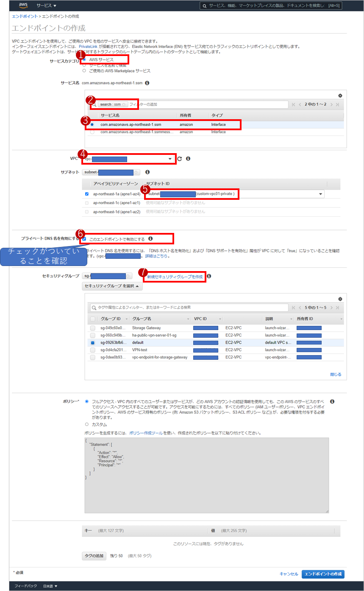Image resolution: width=364 pixels, height=591 pixels.
Task: Toggle the ap-northeast-1a (apne1-az4) checkbox
Action: click(87, 194)
